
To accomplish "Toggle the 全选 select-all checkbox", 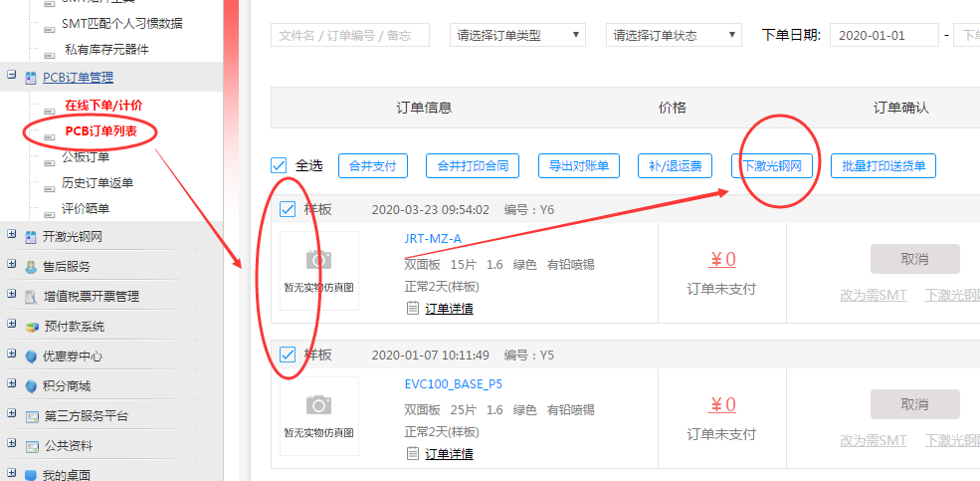I will (x=280, y=165).
